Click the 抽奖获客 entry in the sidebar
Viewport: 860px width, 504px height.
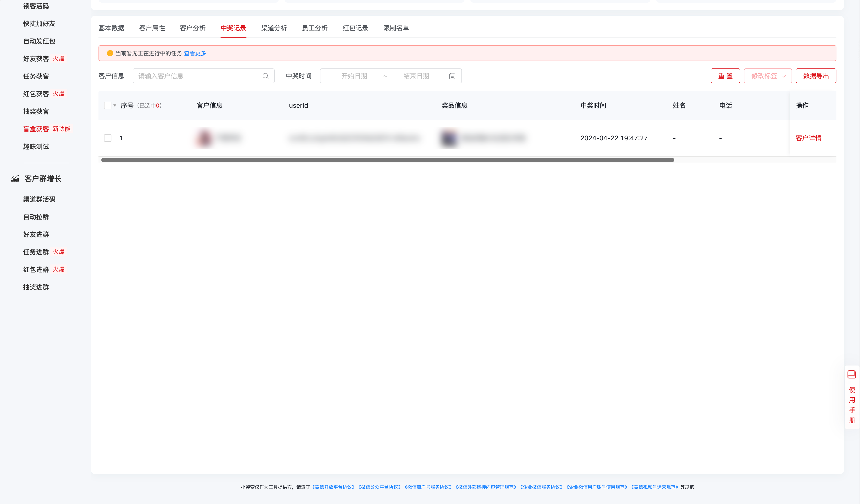[x=36, y=111]
